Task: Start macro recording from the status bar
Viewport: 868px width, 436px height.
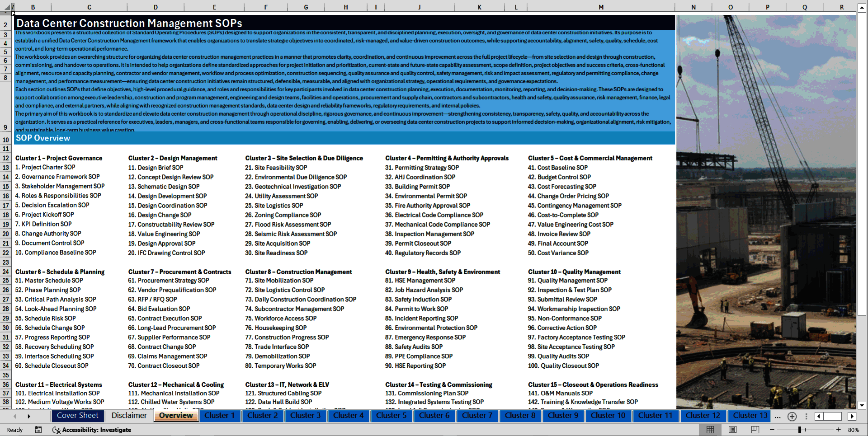Action: 38,430
